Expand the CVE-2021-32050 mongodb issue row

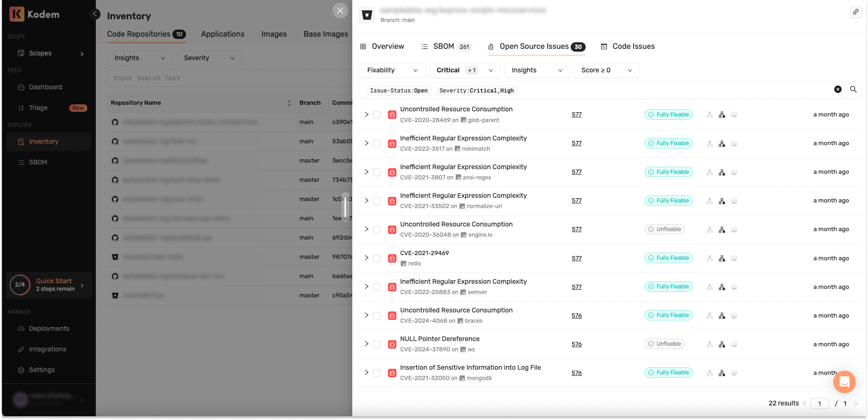point(366,372)
